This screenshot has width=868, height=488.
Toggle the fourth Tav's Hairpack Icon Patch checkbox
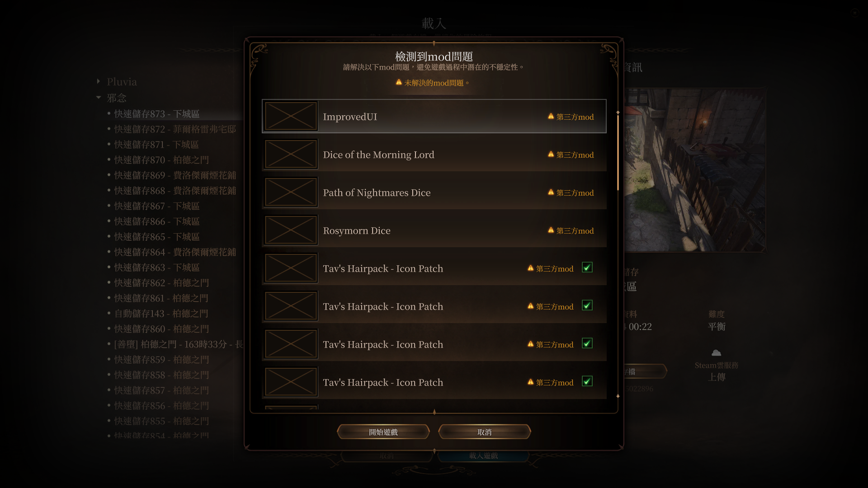point(587,381)
